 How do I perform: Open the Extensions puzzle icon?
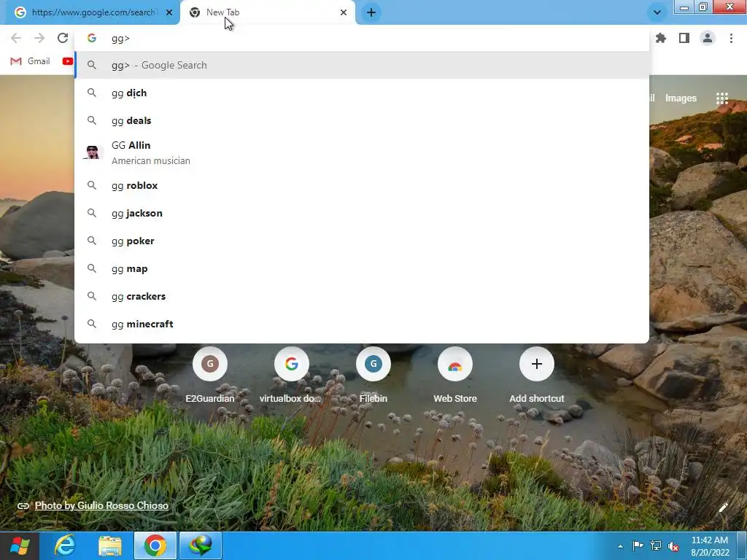point(661,38)
